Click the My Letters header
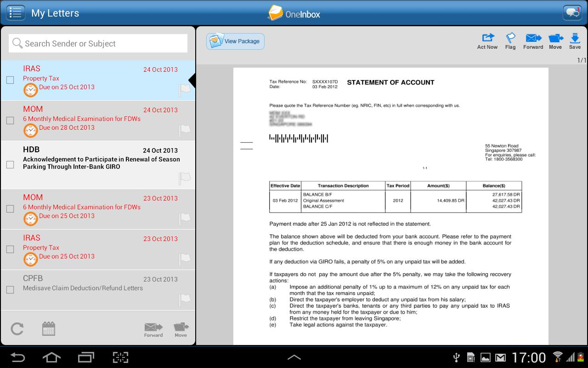588x368 pixels. tap(55, 13)
